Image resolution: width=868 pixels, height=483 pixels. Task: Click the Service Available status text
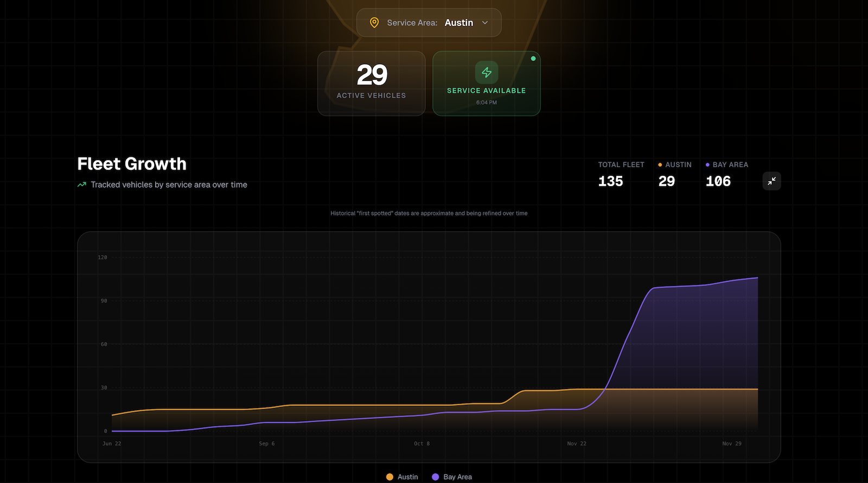tap(486, 91)
